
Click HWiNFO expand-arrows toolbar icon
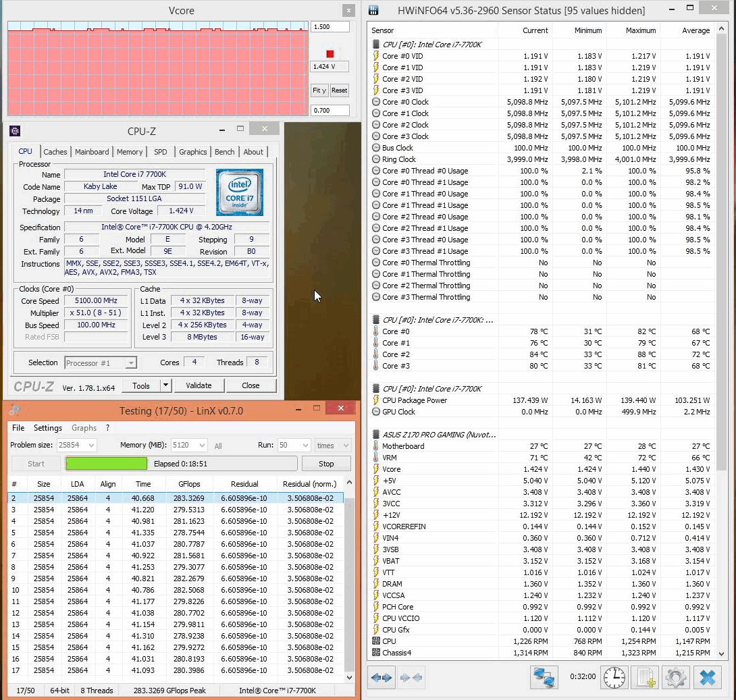pos(381,678)
